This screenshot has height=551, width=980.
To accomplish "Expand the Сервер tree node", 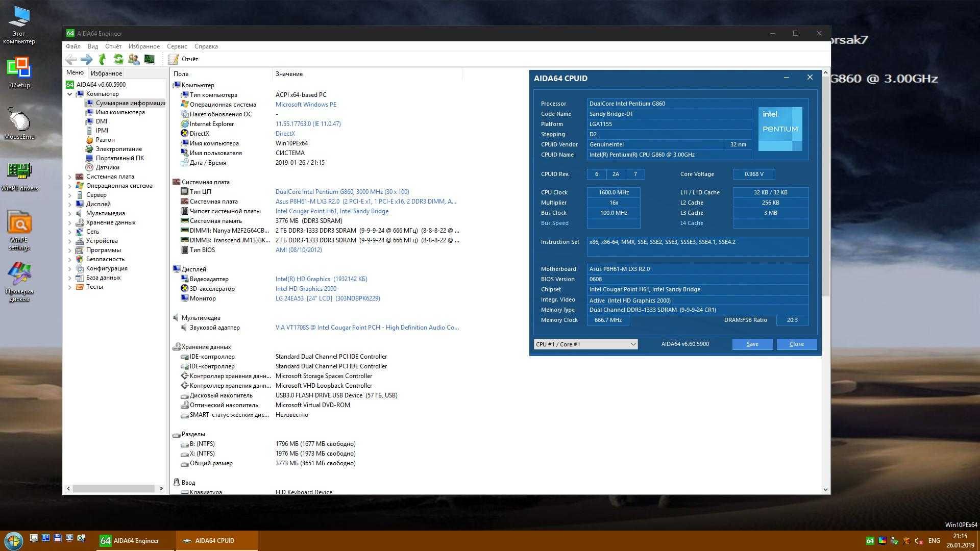I will coord(70,195).
